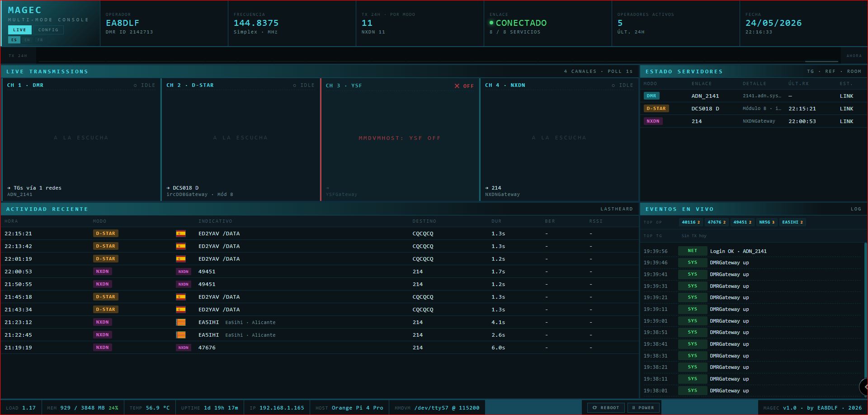Click callsign ED2YAV /DATA at 21:43:34

pyautogui.click(x=219, y=310)
